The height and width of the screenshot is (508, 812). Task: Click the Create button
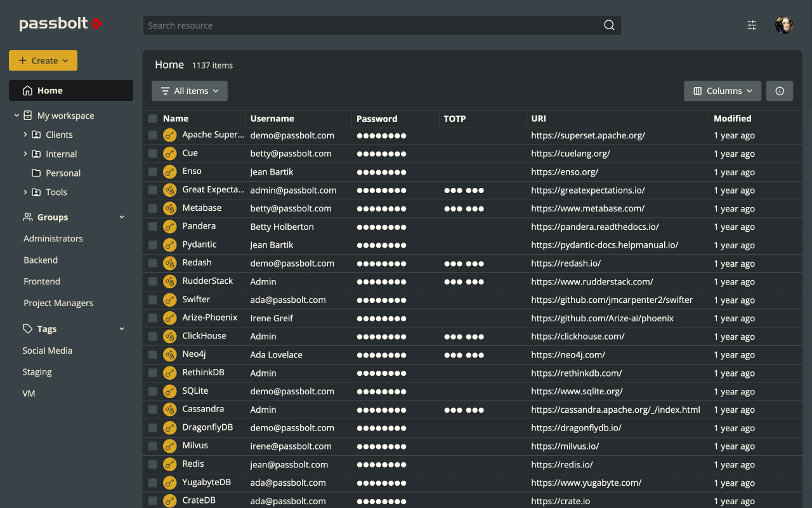(x=43, y=60)
